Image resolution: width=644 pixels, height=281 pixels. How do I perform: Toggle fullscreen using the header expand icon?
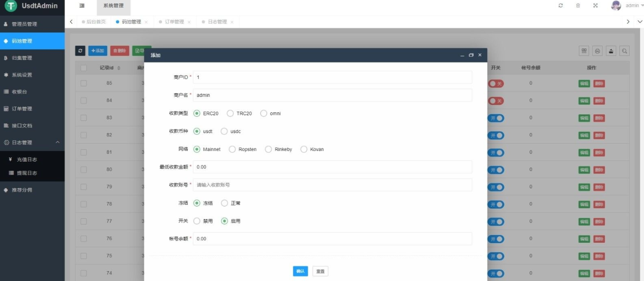click(595, 6)
